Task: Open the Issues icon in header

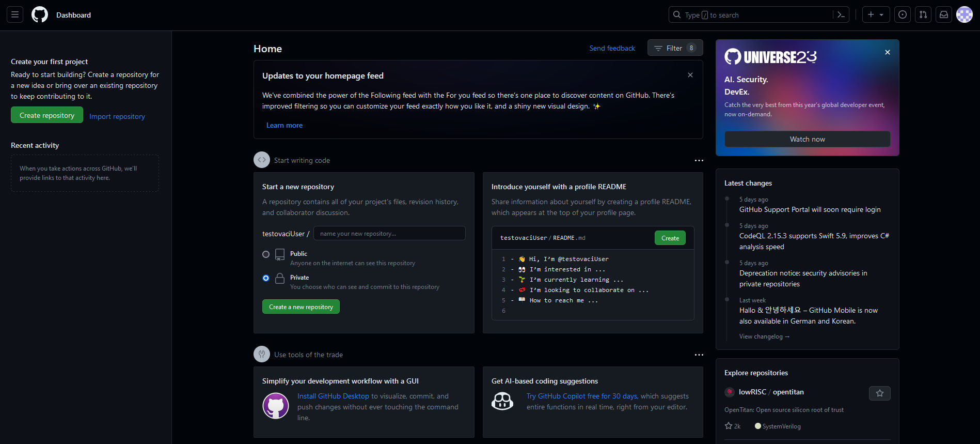Action: point(903,14)
